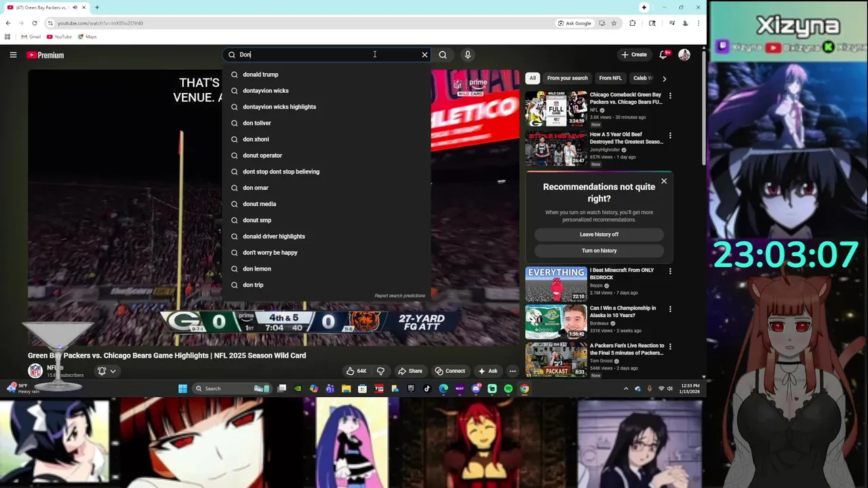Open the Gmail bookmark
The image size is (868, 488).
click(x=31, y=37)
